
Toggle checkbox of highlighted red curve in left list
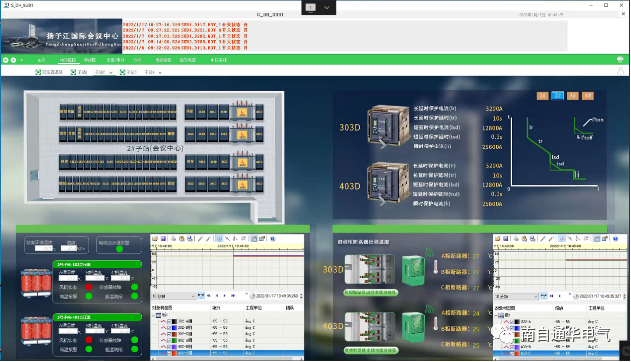[169, 353]
